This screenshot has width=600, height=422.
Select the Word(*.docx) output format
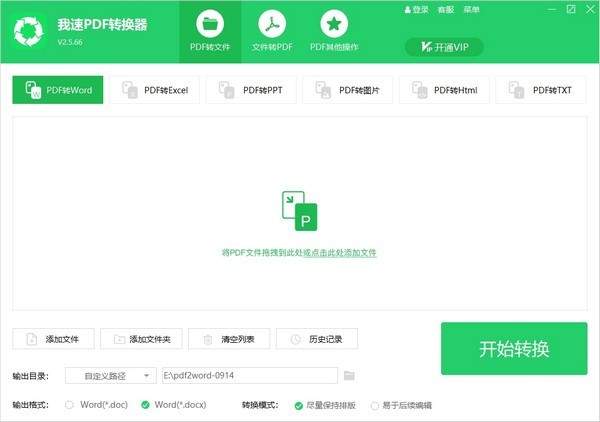[174, 405]
